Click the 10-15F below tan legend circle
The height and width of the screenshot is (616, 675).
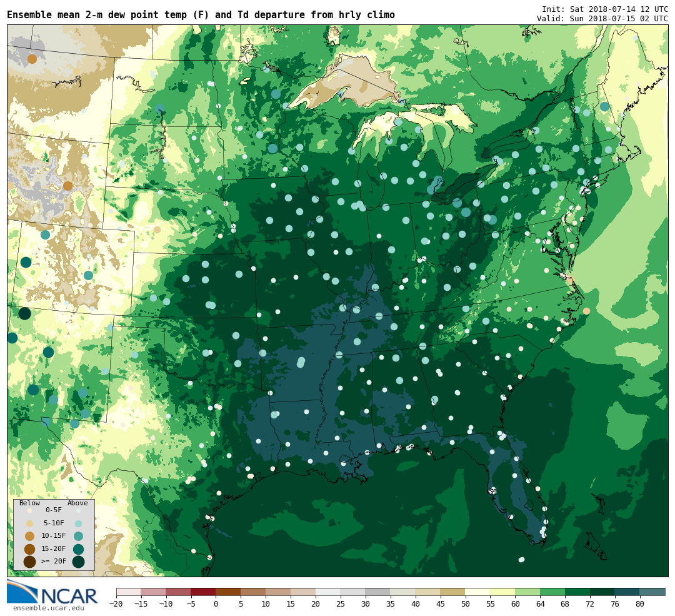(x=29, y=536)
